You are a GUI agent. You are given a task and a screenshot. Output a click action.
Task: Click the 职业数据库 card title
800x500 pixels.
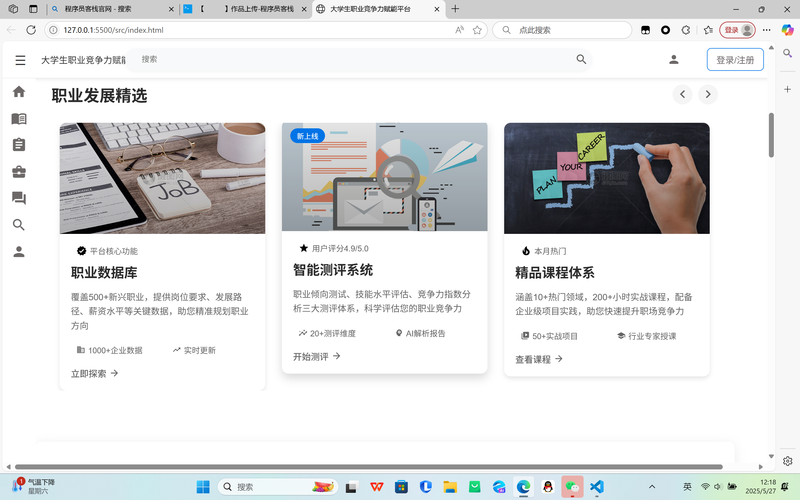click(x=104, y=272)
